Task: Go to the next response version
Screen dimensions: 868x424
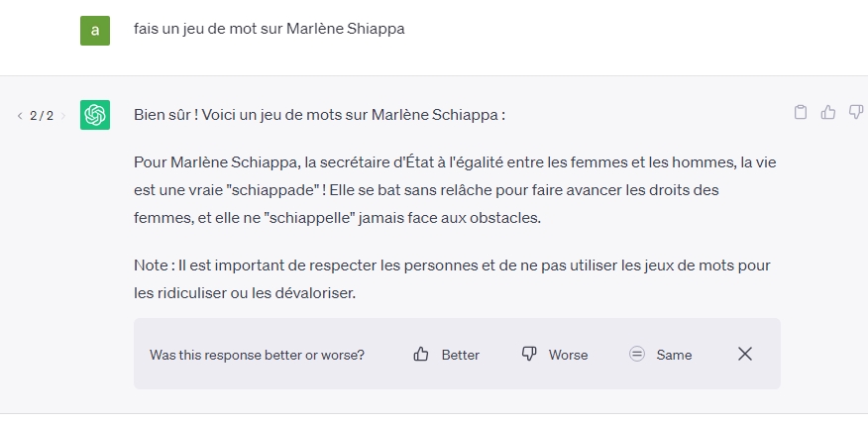Action: pos(63,116)
